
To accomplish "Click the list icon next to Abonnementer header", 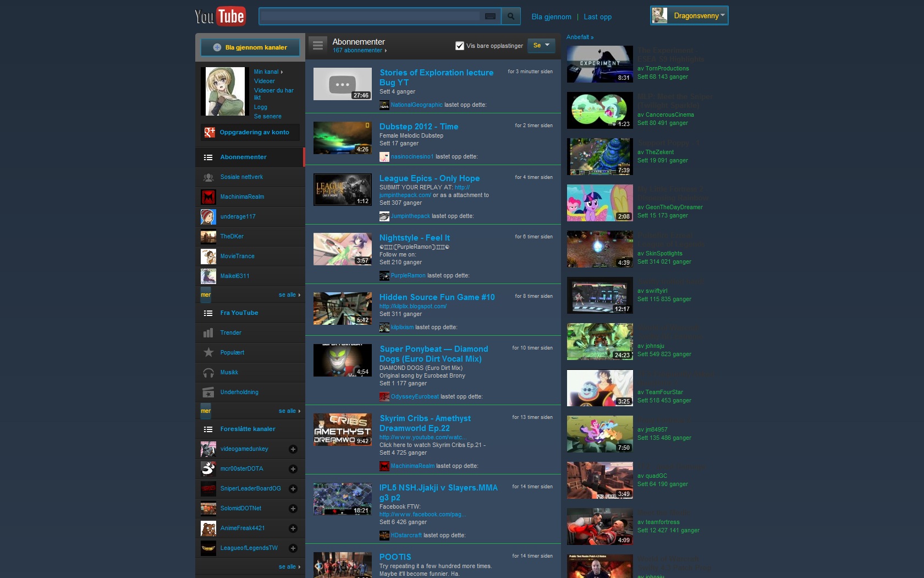I will (318, 46).
